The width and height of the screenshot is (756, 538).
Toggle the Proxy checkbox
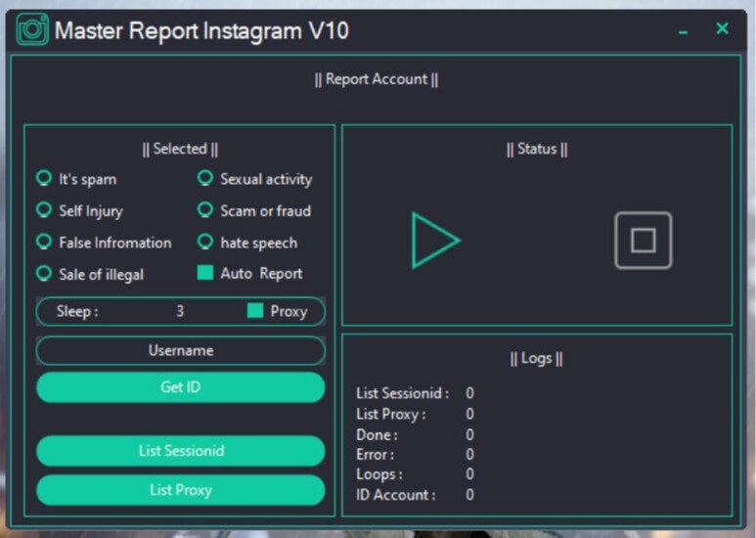pyautogui.click(x=255, y=311)
